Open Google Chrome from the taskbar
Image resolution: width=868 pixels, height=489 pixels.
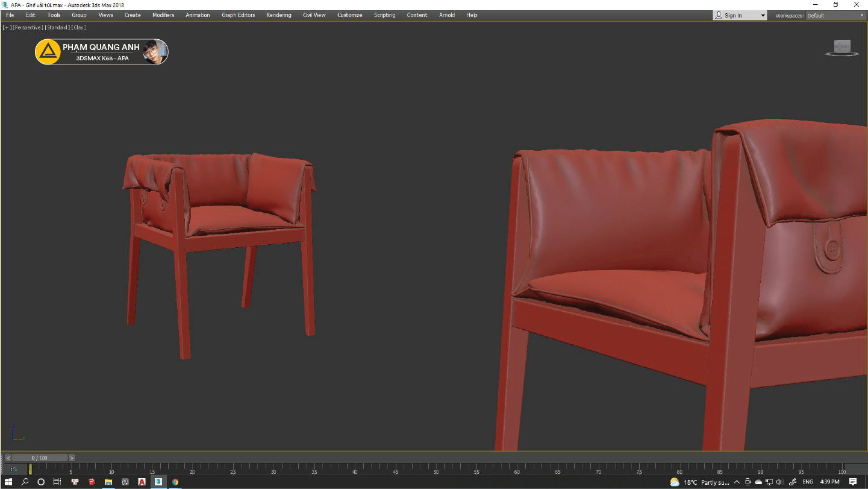coord(175,482)
